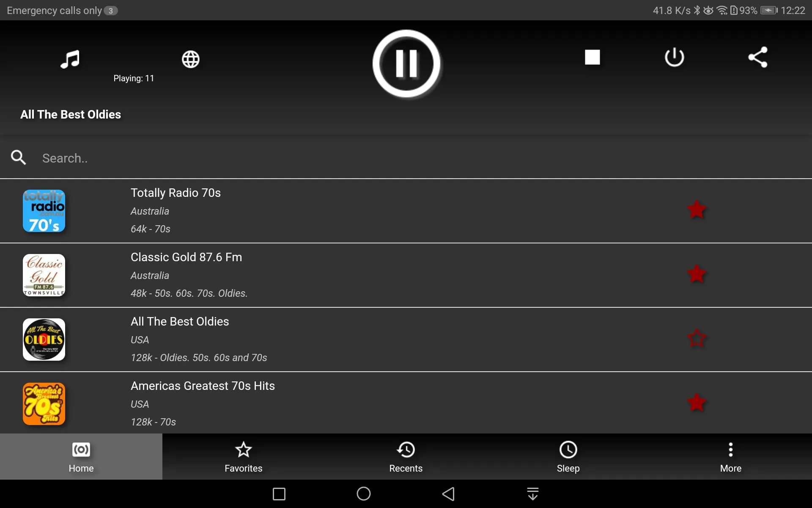The width and height of the screenshot is (812, 508).
Task: Toggle favorite star for Totally Radio 70s
Action: 696,210
